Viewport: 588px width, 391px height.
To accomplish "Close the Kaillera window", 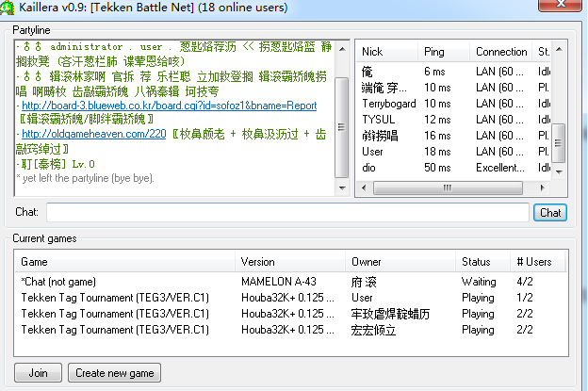I will point(560,5).
